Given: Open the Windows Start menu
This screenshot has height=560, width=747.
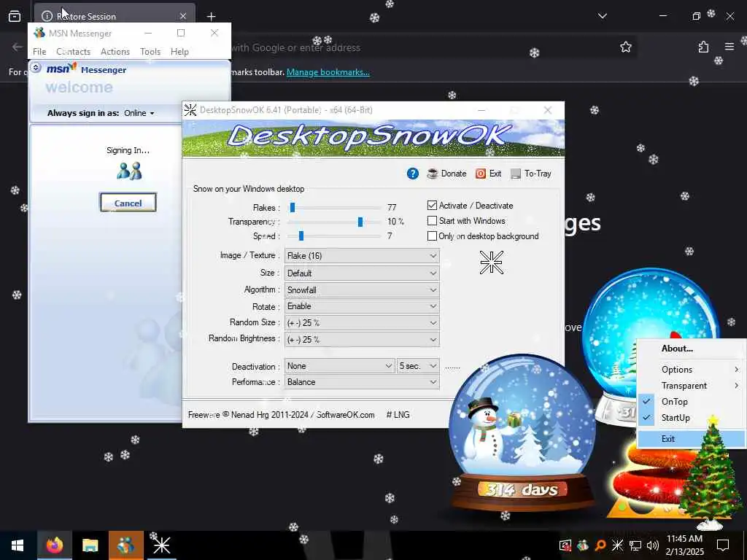Looking at the screenshot, I should coord(18,545).
